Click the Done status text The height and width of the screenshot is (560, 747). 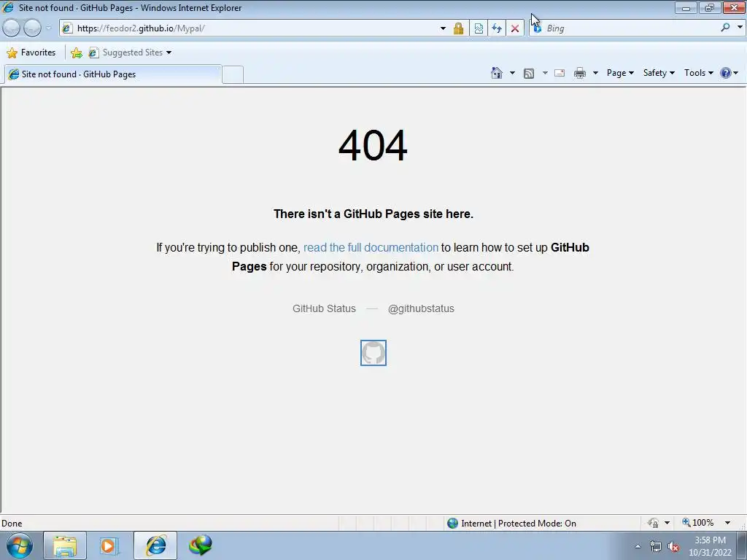12,524
